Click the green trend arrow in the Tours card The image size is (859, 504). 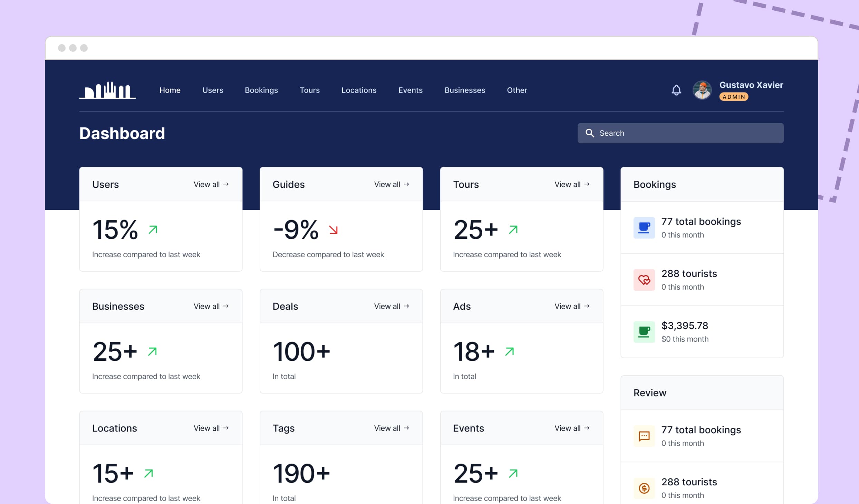click(513, 230)
